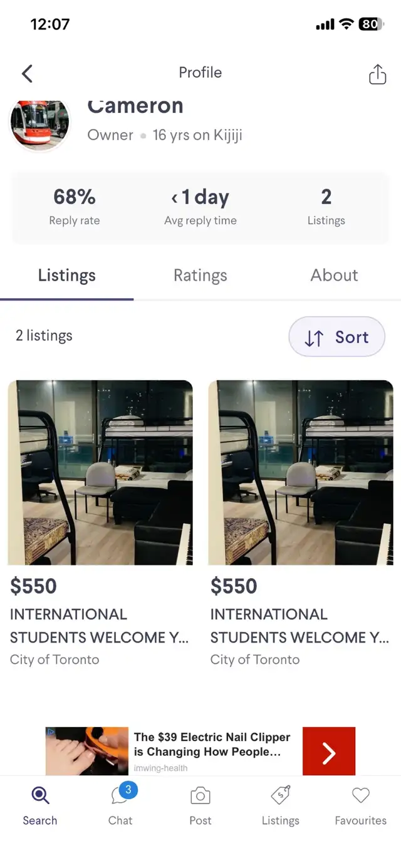Open Search via magnifier icon
401x868 pixels.
[x=40, y=796]
